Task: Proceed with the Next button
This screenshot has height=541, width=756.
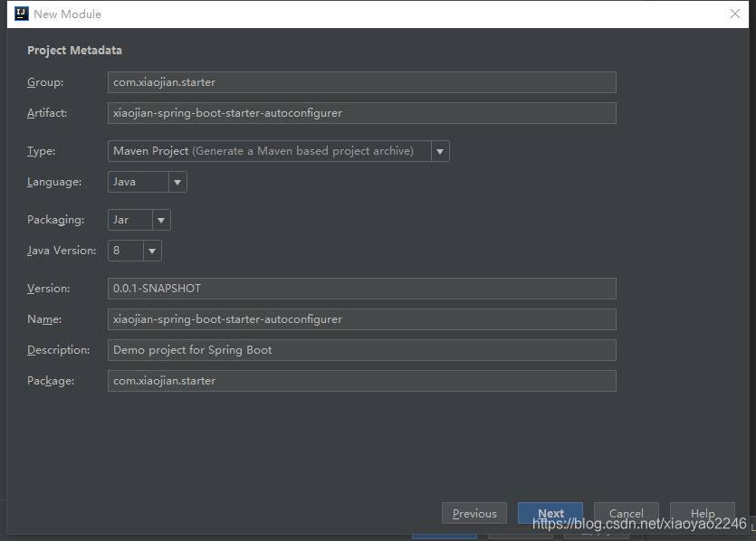Action: tap(550, 514)
